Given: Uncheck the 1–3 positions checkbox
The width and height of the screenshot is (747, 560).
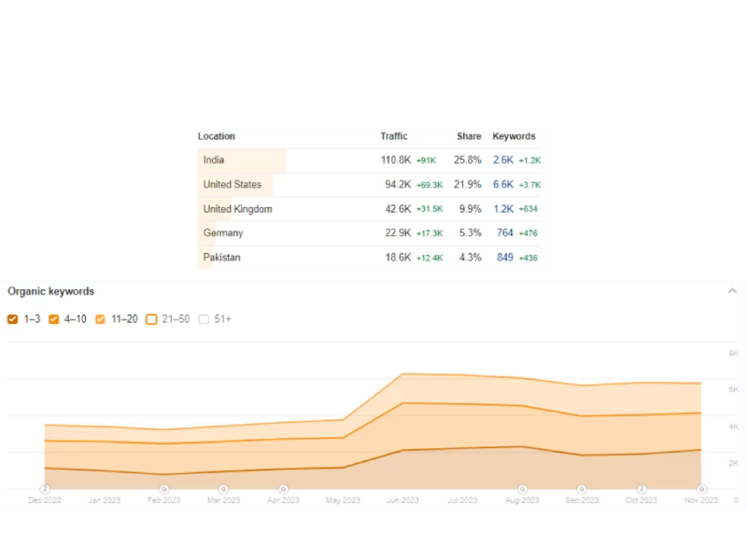Looking at the screenshot, I should click(13, 319).
